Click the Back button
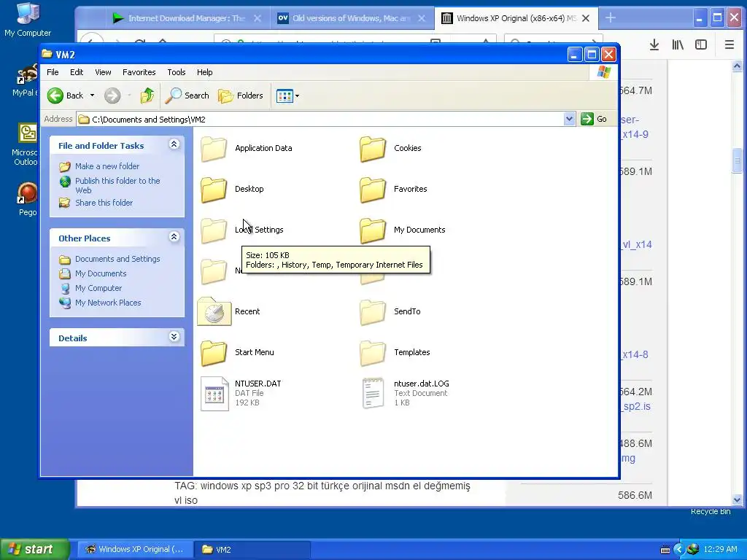Screen dimensions: 747x560 point(66,96)
